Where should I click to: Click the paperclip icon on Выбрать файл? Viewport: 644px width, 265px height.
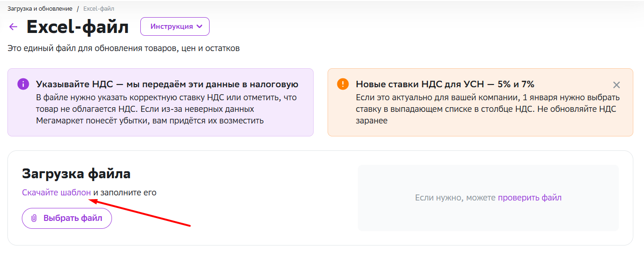pos(34,218)
